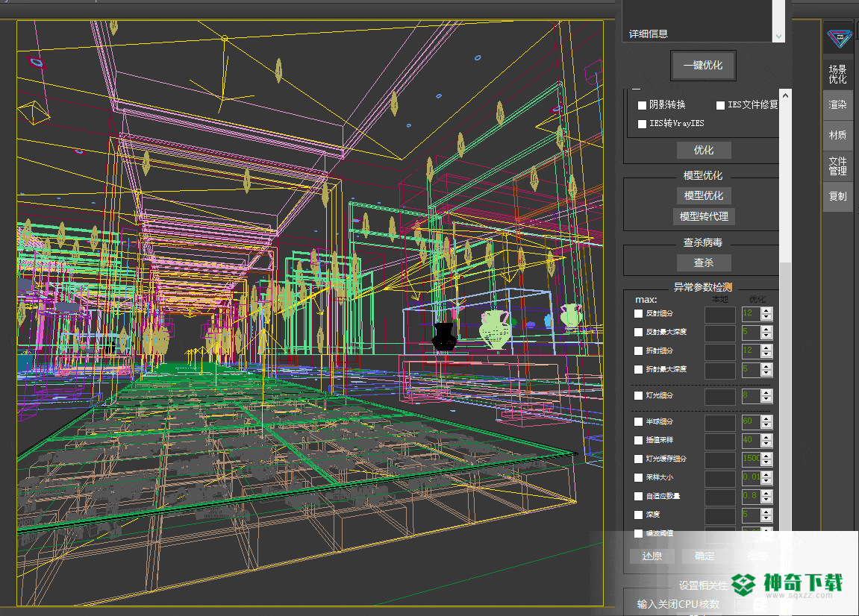Enable the 阴影转换 checkbox
This screenshot has width=859, height=616.
pos(642,105)
